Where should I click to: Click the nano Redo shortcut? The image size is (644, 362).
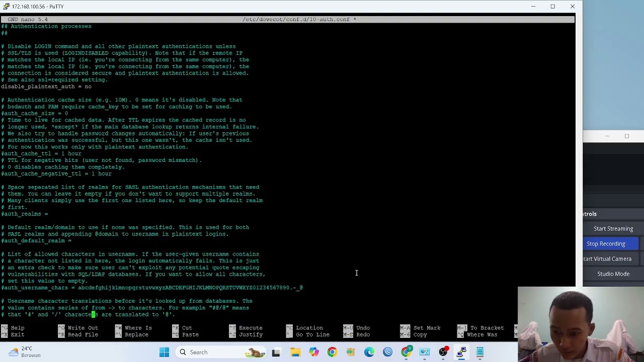[358, 334]
